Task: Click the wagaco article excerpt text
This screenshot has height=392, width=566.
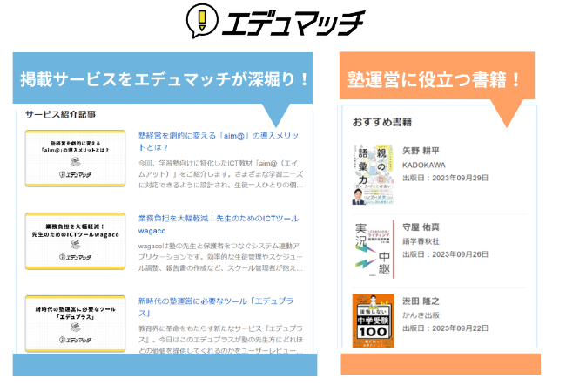Action: 220,257
